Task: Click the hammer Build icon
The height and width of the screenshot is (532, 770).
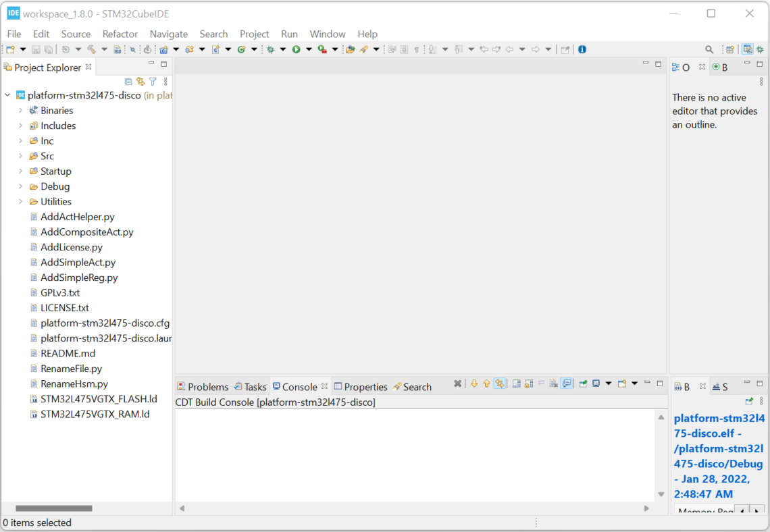Action: (x=91, y=49)
